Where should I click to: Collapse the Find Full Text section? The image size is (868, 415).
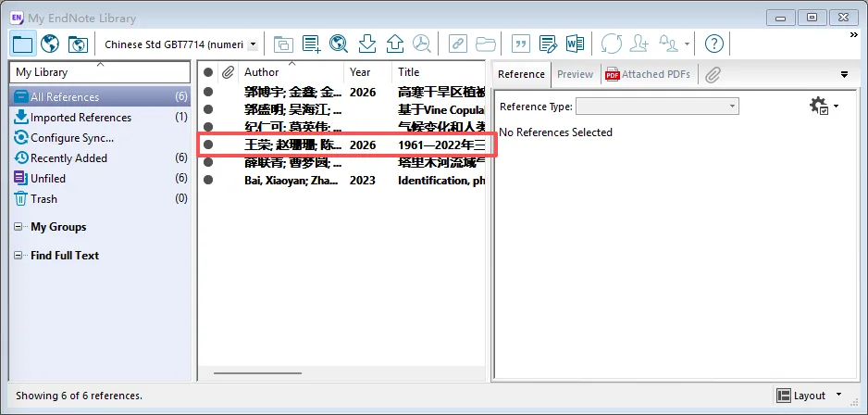(19, 256)
